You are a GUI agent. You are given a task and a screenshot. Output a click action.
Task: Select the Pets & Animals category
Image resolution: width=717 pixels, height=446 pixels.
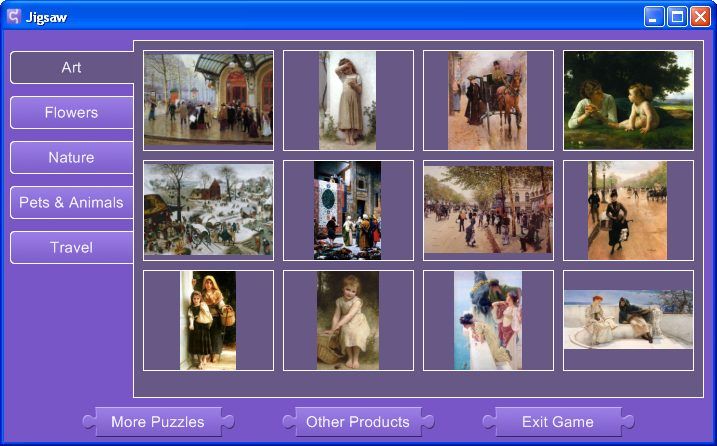[71, 202]
